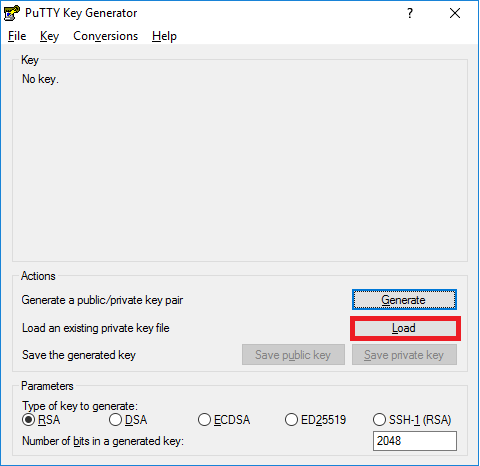This screenshot has height=466, width=480.
Task: Click the key bits field showing 2048
Action: point(415,441)
